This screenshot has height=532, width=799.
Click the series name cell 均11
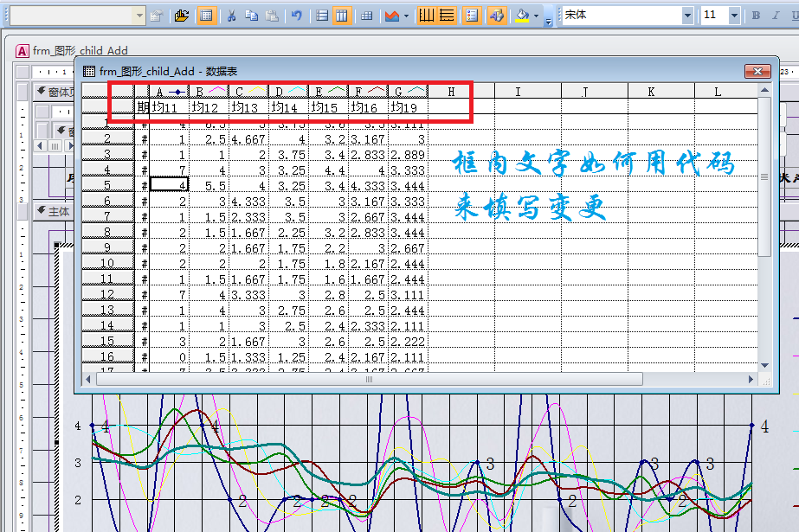169,107
